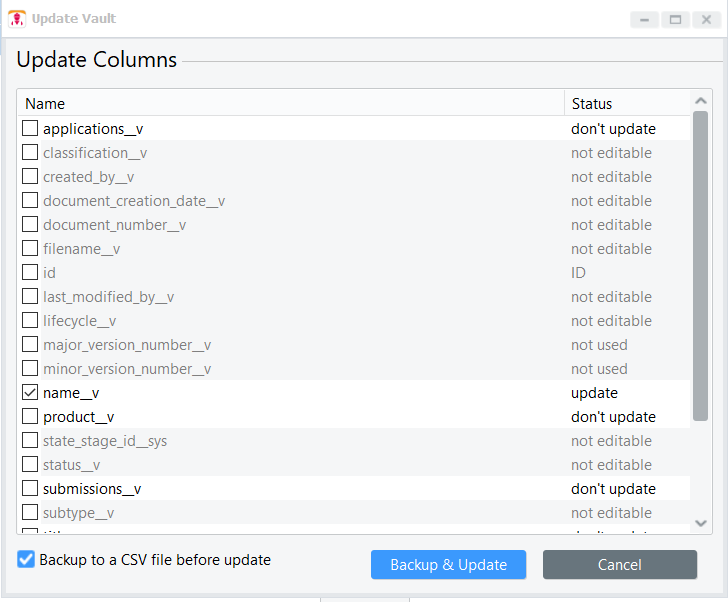Viewport: 728px width, 602px height.
Task: Click the submissions__v 'don't update' status
Action: (613, 489)
